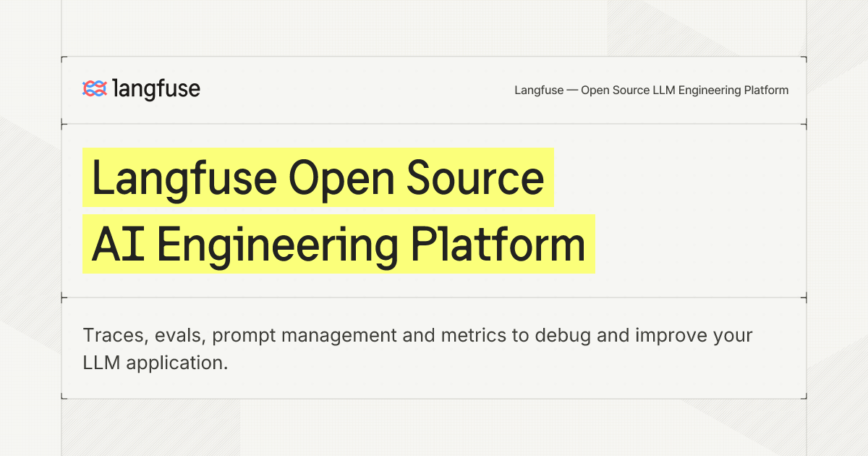The height and width of the screenshot is (456, 868).
Task: Click the left tick mark under the logo row
Action: [64, 124]
